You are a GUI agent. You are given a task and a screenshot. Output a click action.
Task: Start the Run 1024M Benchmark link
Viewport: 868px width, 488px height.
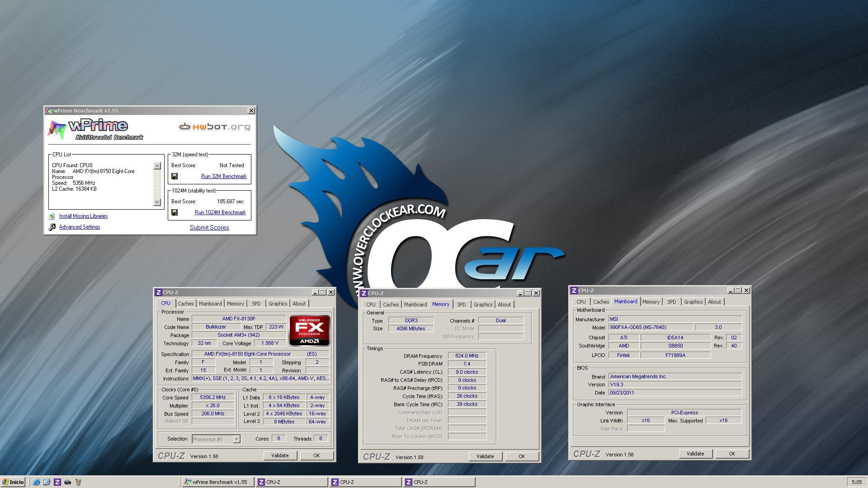[220, 212]
